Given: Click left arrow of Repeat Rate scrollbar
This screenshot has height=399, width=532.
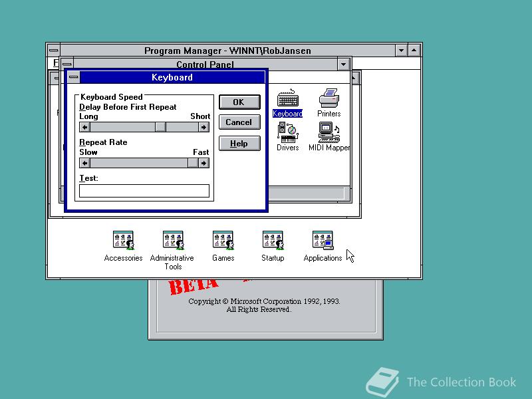Looking at the screenshot, I should (85, 163).
